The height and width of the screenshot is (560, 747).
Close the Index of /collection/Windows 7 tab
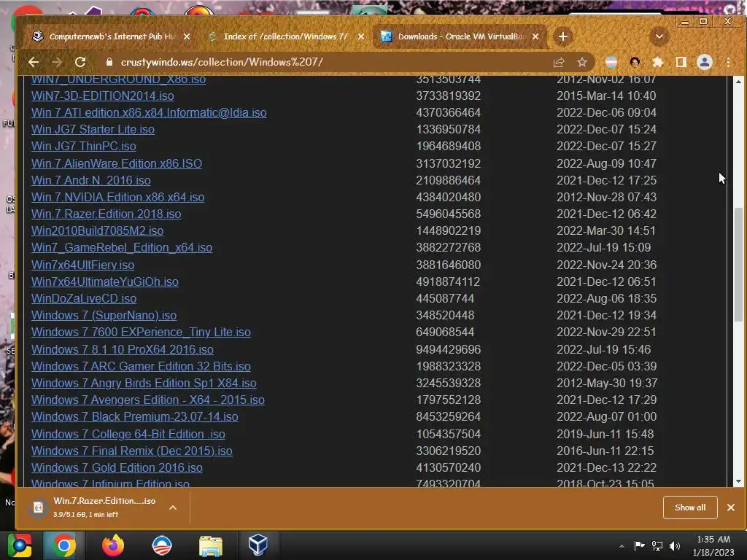361,36
